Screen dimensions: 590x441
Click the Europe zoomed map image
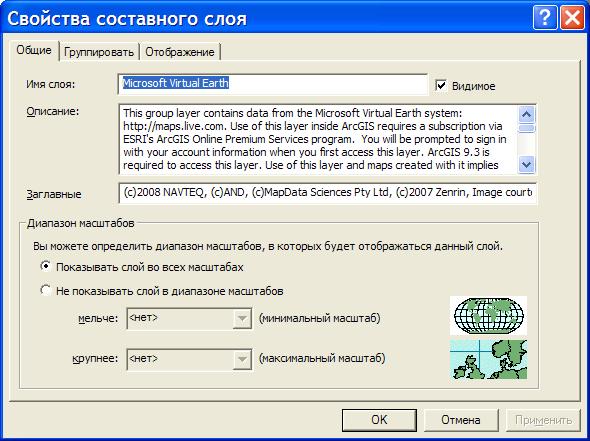[x=488, y=359]
